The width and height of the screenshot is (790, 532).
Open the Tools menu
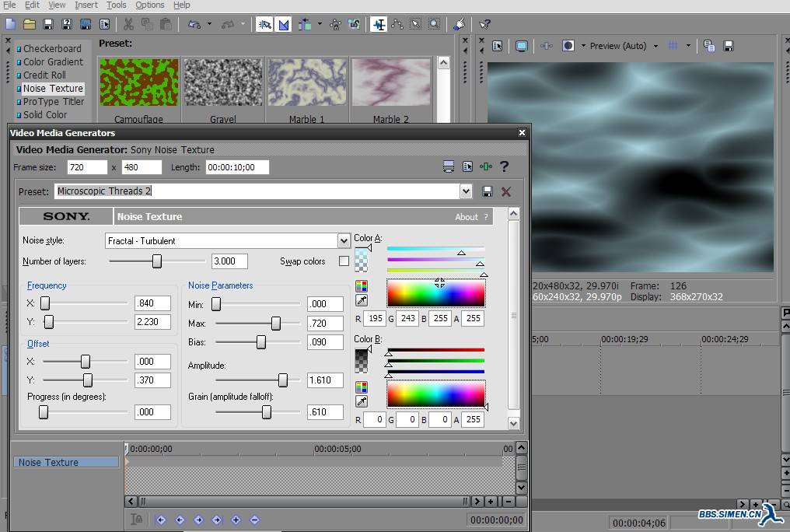[117, 5]
